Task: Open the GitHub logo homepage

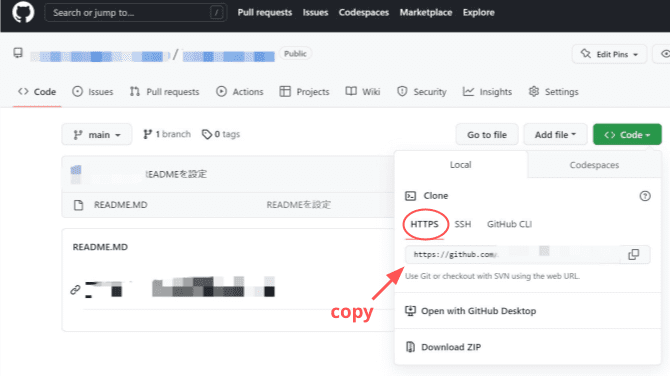Action: (23, 12)
